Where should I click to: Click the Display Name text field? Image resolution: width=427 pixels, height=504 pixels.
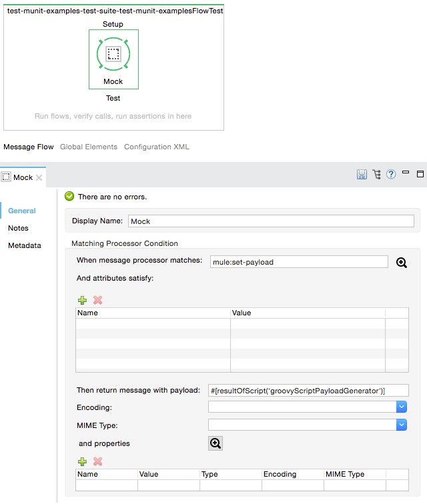click(270, 221)
